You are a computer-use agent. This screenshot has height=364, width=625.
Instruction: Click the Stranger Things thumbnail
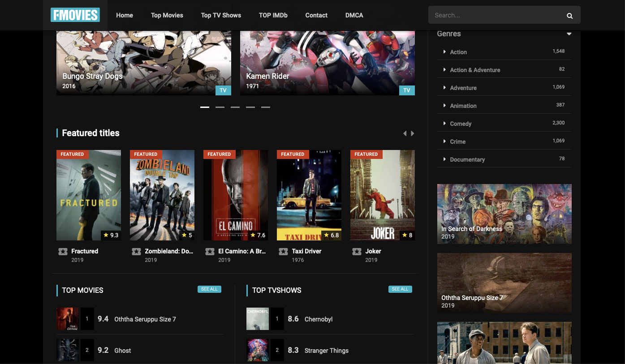[x=258, y=350]
